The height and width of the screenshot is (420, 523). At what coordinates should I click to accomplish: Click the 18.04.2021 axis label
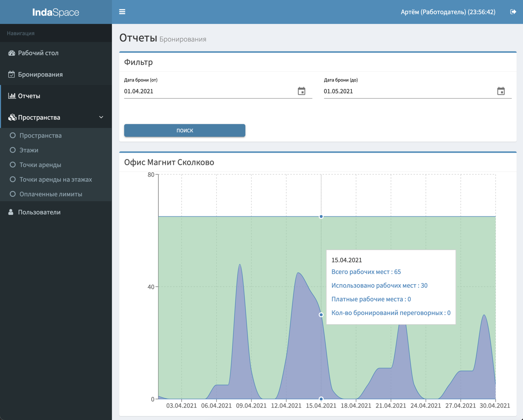(x=356, y=405)
